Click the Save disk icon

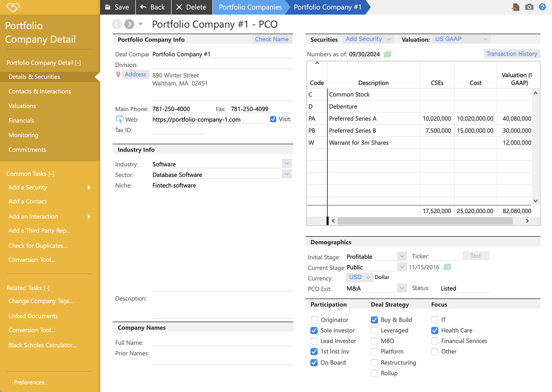point(108,7)
